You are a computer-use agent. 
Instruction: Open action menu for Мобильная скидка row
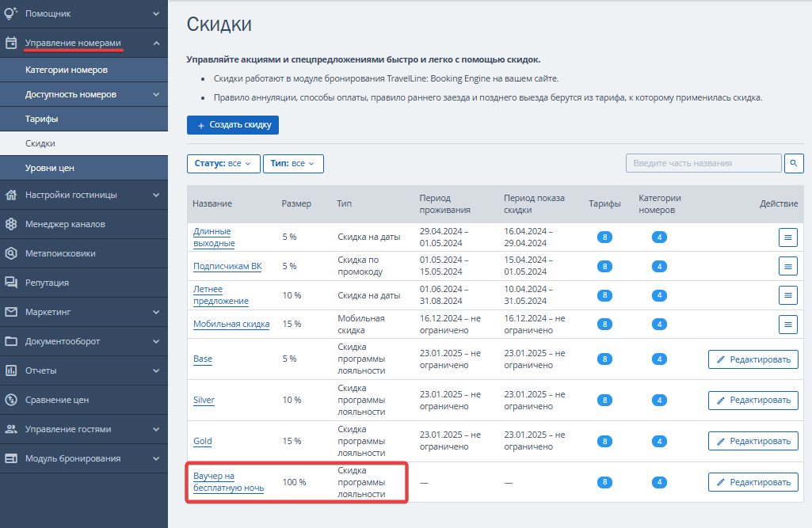click(x=787, y=325)
